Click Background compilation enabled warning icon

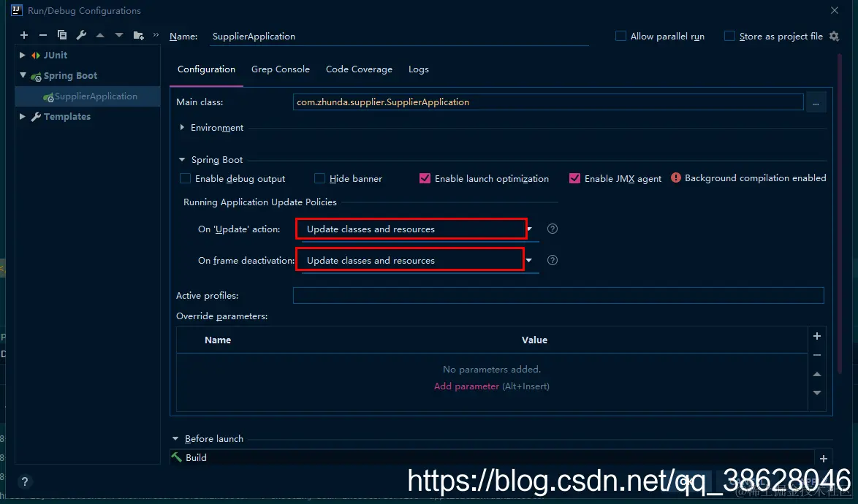pos(676,177)
